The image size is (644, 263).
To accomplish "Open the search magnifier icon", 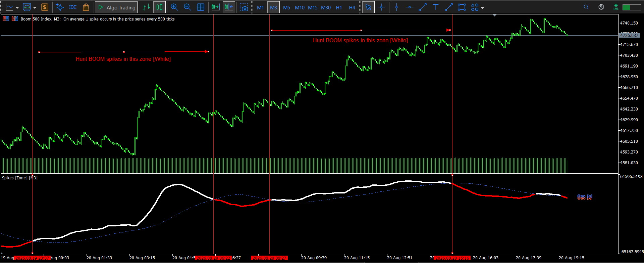I will [586, 7].
